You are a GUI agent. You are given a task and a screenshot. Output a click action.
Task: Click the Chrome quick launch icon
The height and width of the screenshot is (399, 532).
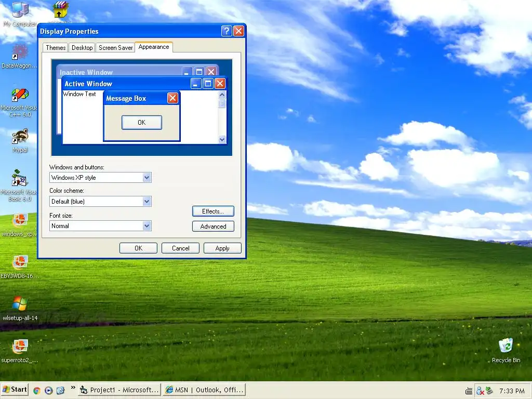point(37,391)
